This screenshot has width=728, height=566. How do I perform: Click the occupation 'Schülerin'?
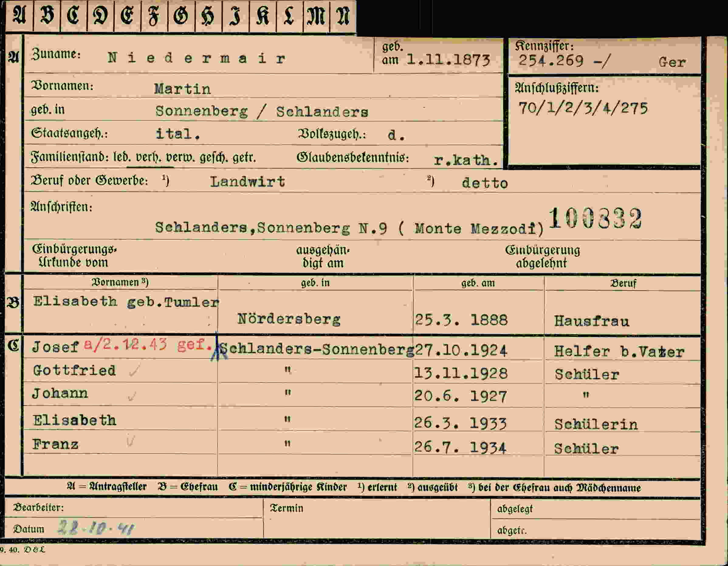click(596, 424)
